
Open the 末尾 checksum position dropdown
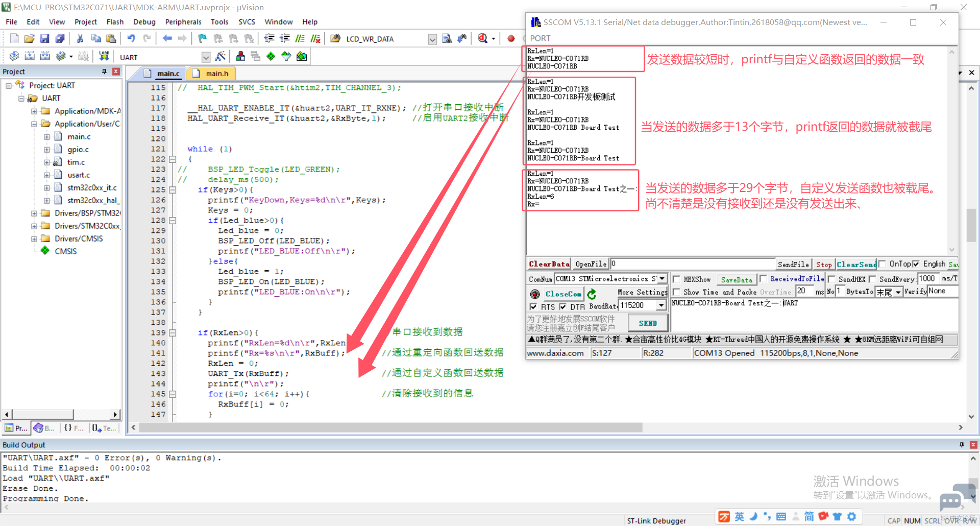898,292
